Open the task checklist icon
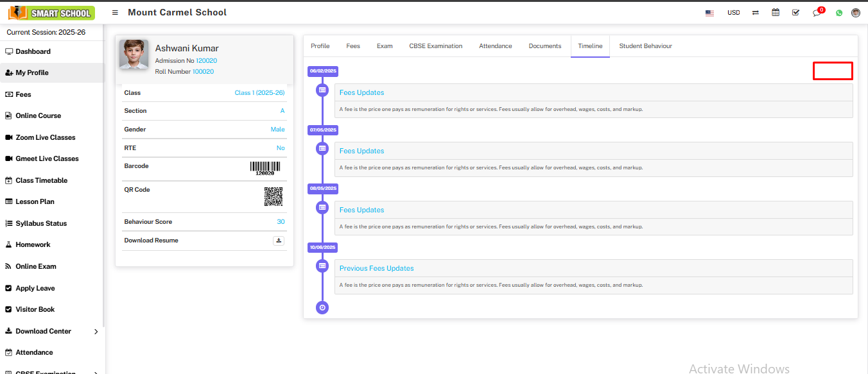This screenshot has width=868, height=374. [795, 13]
